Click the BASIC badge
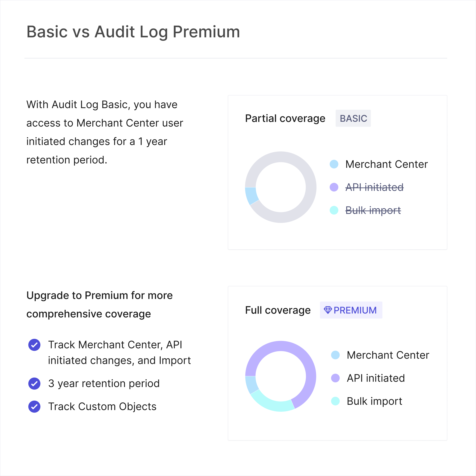Viewport: 476px width, 476px height. [x=353, y=118]
